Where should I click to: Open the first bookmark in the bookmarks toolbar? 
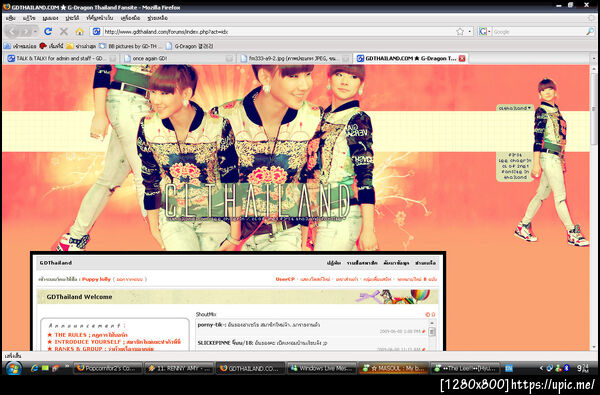tap(20, 46)
